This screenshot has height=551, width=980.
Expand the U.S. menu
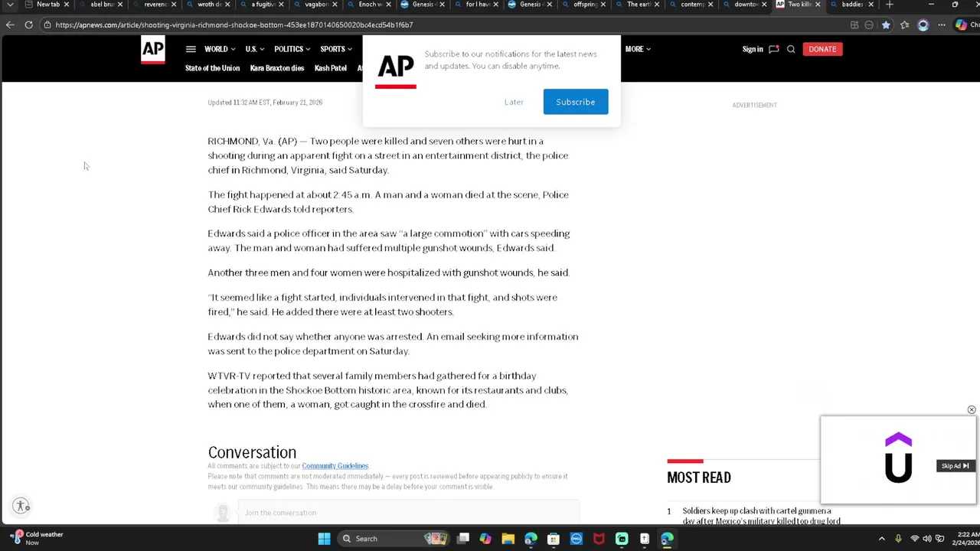[254, 49]
